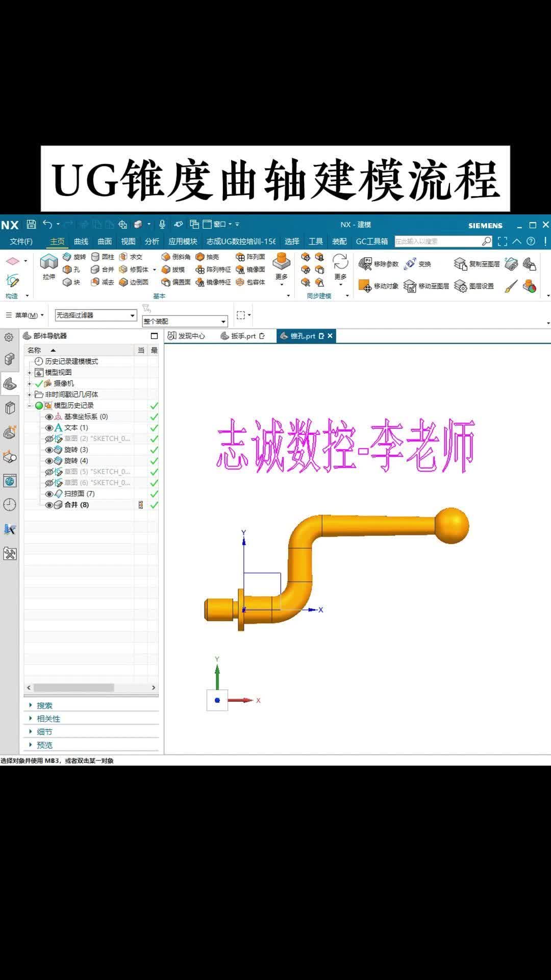
Task: Select the Hole (孔) tool
Action: (x=72, y=269)
